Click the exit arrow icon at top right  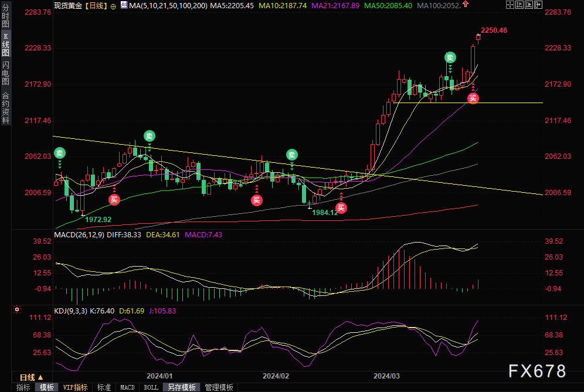click(x=538, y=5)
